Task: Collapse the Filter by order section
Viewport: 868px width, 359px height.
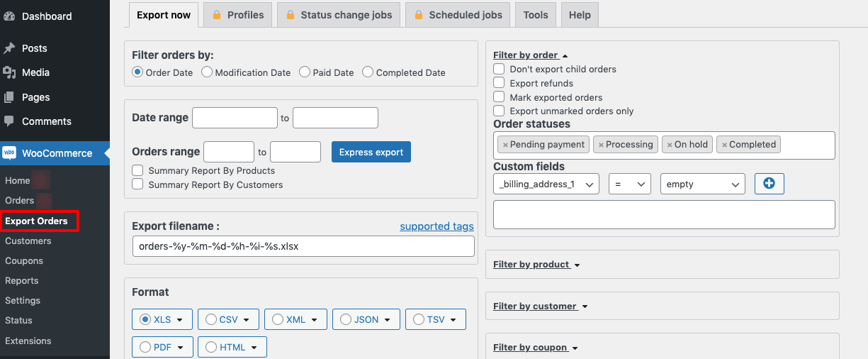Action: tap(531, 55)
